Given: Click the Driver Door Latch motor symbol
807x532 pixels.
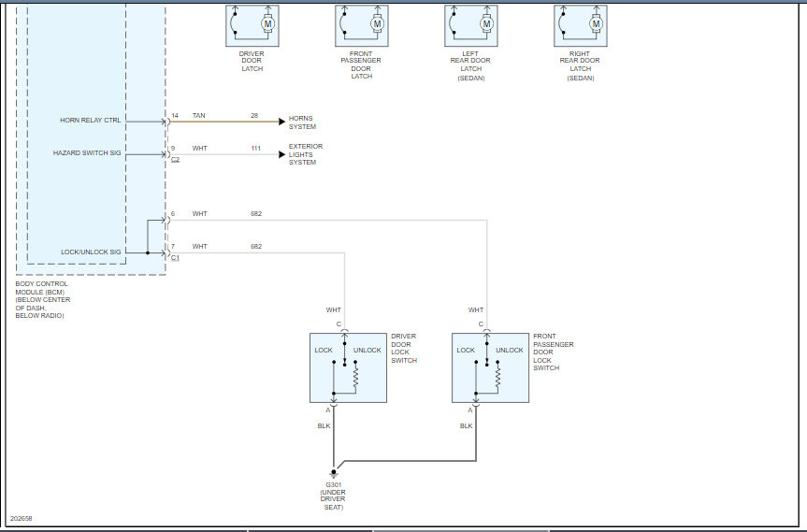Looking at the screenshot, I should (267, 23).
